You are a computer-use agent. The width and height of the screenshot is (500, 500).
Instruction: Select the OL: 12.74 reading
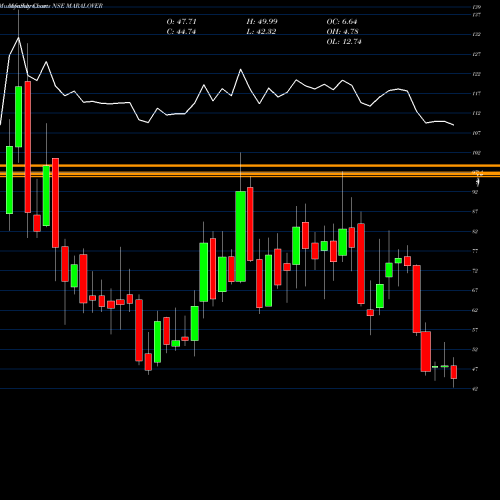coord(344,42)
